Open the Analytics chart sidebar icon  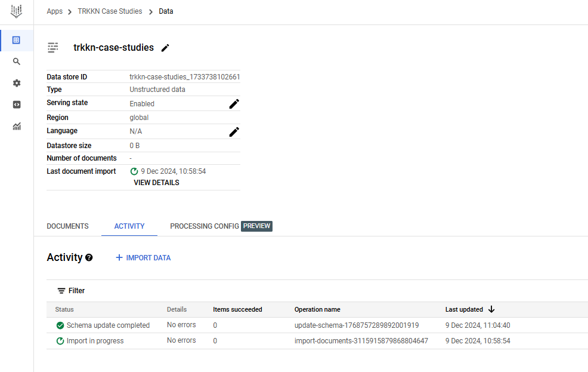(x=17, y=126)
